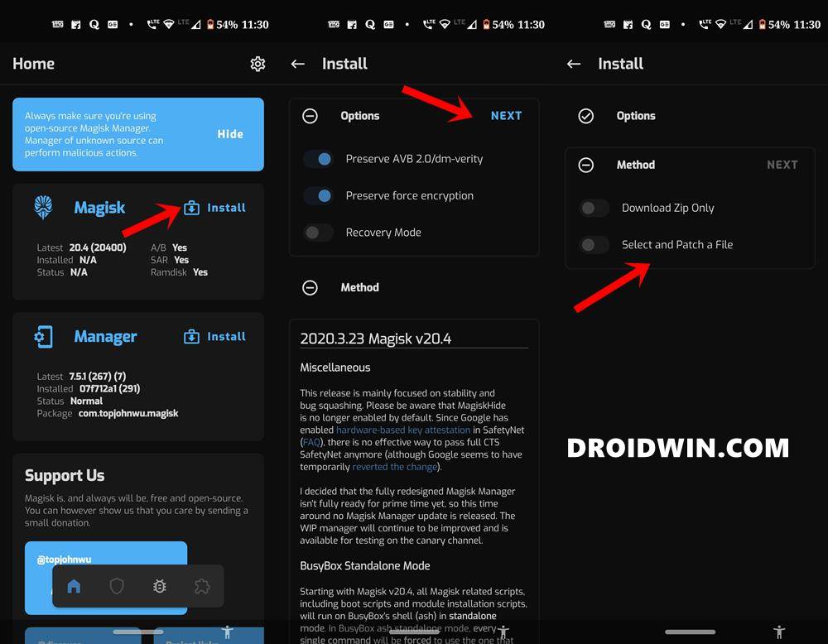The width and height of the screenshot is (828, 644).
Task: Collapse the Method section in the right screen
Action: pos(585,166)
